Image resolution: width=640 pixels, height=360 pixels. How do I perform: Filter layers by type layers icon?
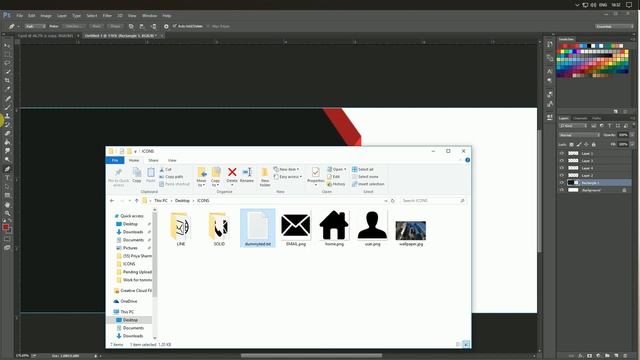(609, 126)
